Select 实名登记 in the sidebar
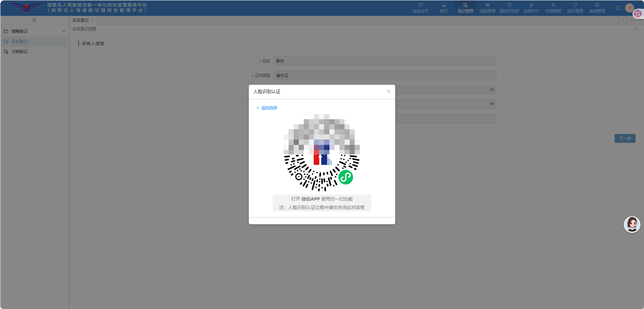 (x=34, y=42)
